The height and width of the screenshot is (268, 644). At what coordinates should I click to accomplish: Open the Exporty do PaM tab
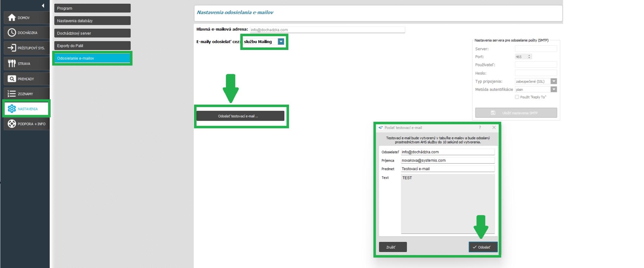click(x=92, y=46)
